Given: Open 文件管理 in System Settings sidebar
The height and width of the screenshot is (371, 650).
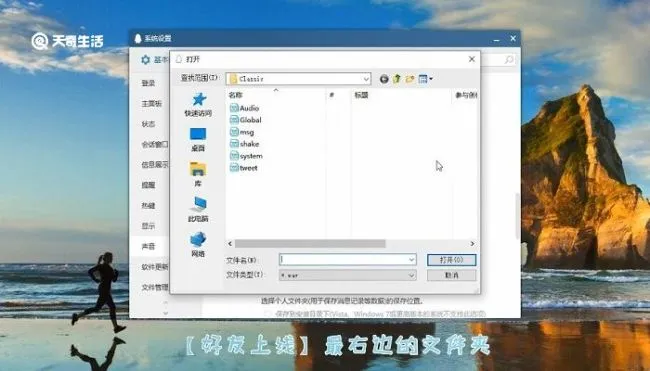Looking at the screenshot, I should 155,287.
